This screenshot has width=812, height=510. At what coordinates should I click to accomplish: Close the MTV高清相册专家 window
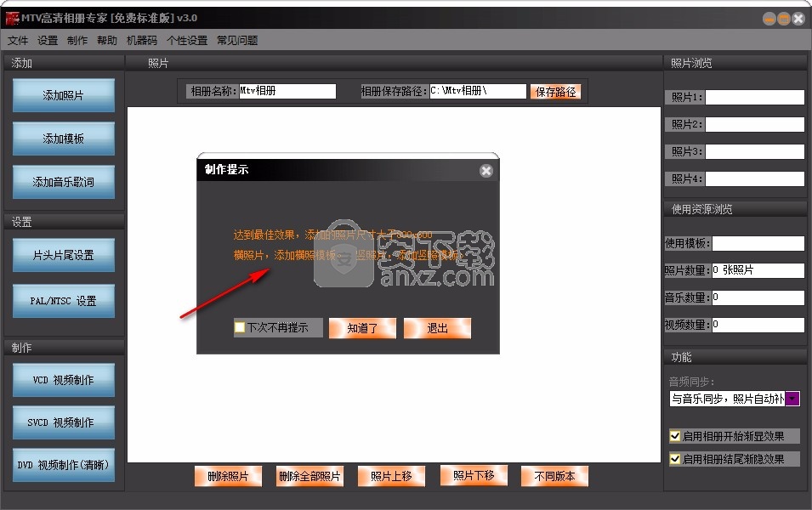[798, 20]
